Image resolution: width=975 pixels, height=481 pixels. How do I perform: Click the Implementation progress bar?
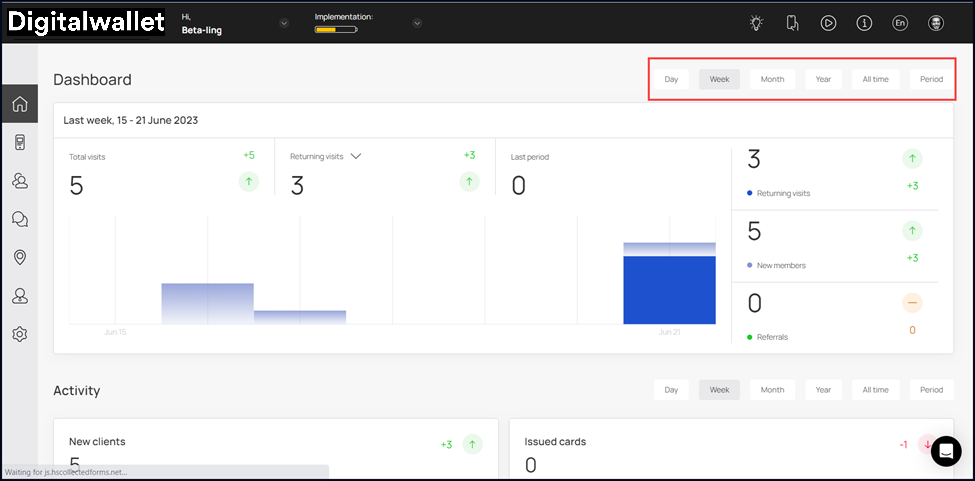pos(336,30)
